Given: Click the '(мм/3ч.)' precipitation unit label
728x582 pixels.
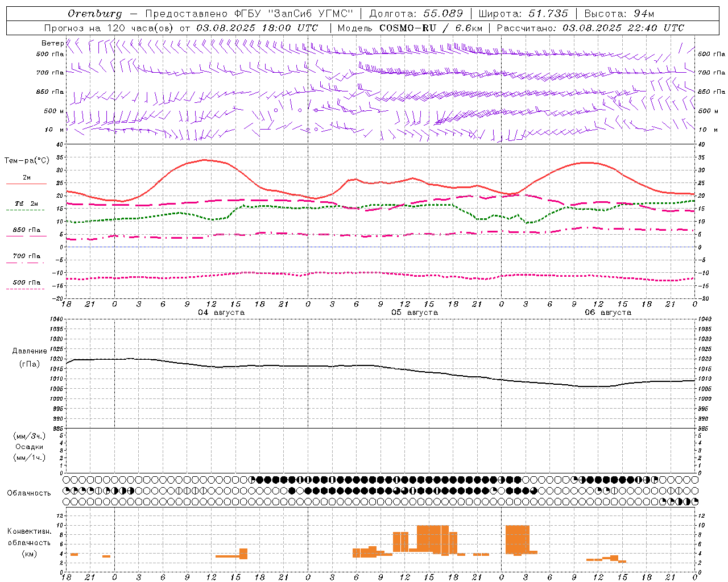Looking at the screenshot, I should click(x=30, y=436).
